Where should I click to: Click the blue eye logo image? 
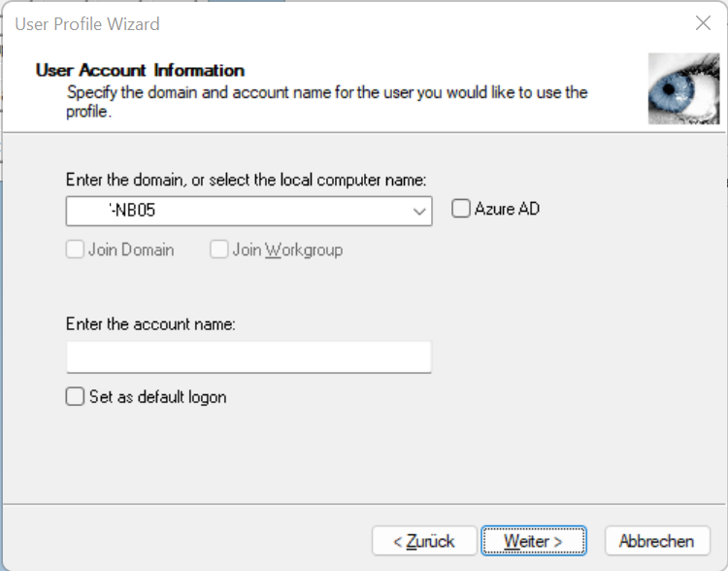pos(683,88)
